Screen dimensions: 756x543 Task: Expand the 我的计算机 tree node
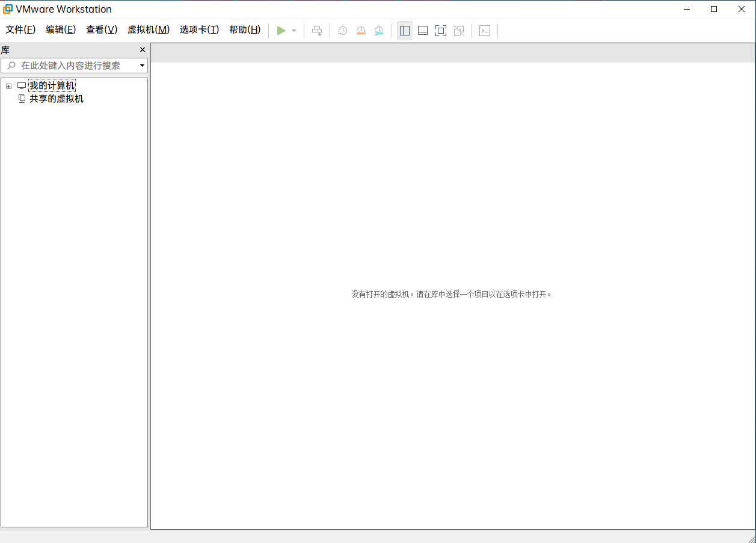[8, 86]
